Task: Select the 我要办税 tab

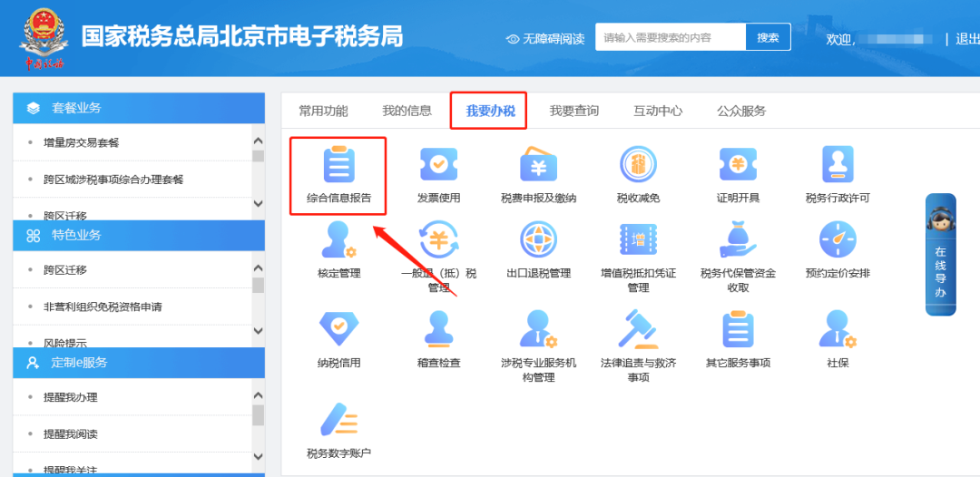Action: (491, 112)
